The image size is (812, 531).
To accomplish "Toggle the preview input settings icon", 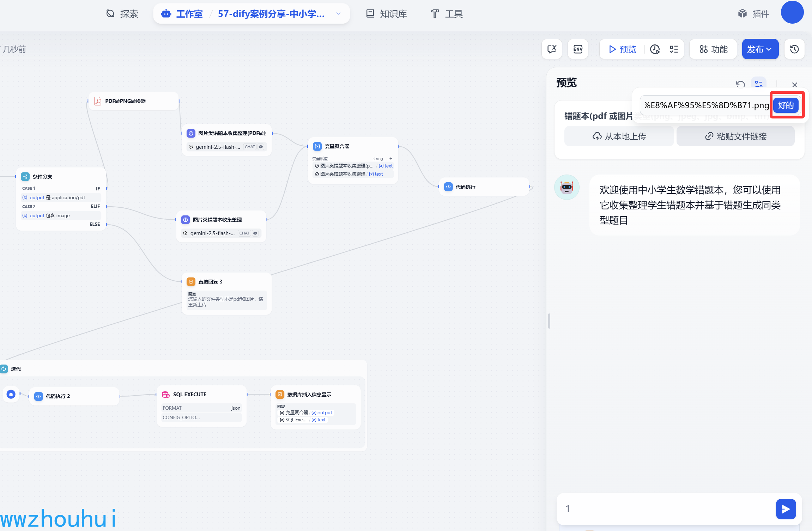I will point(758,84).
